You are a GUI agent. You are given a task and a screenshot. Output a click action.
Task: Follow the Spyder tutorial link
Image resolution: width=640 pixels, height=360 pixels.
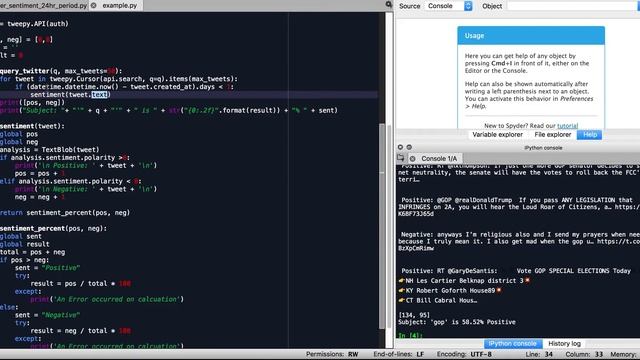tap(567, 126)
